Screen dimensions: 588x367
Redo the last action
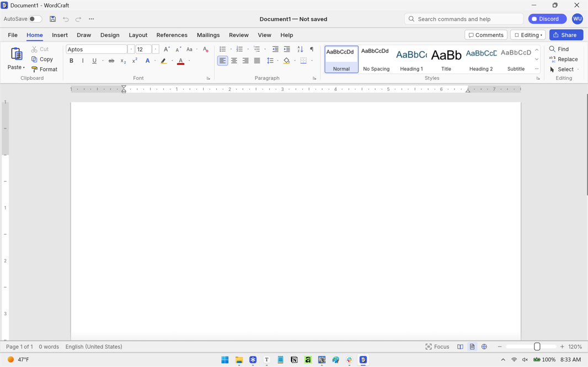pyautogui.click(x=78, y=19)
